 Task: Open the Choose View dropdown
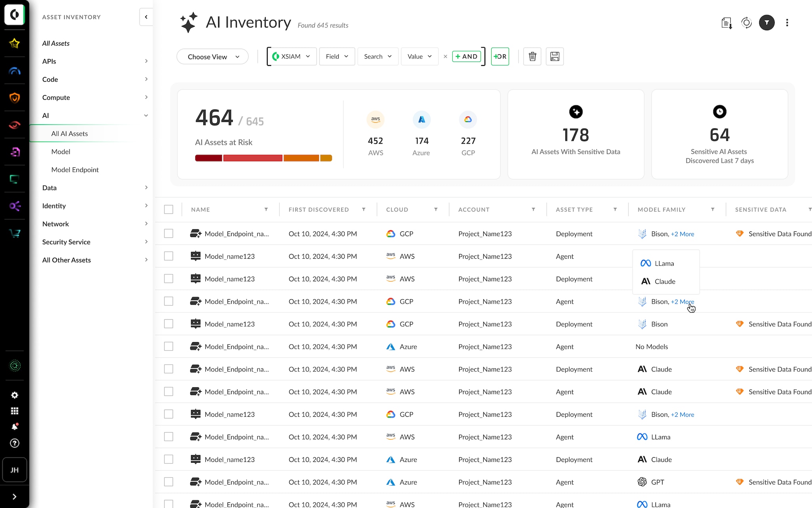pos(212,56)
